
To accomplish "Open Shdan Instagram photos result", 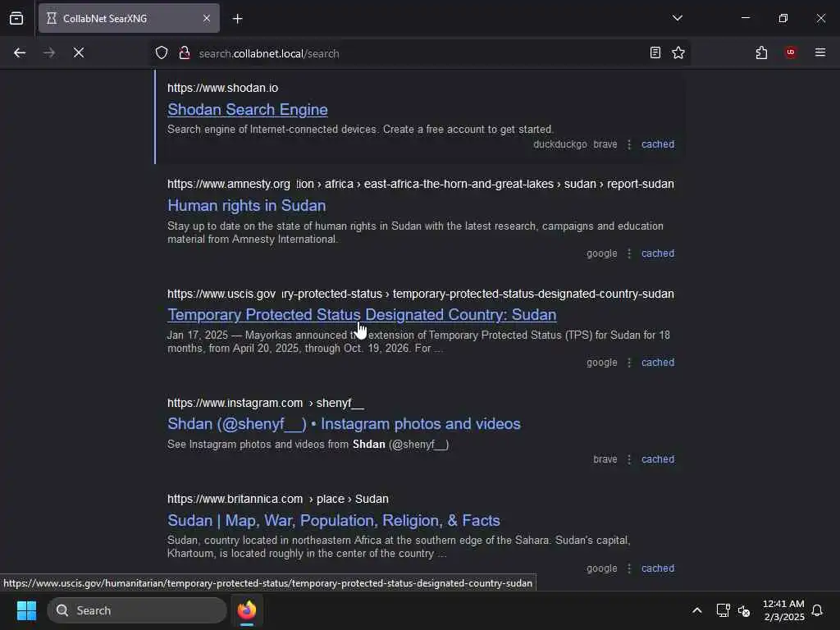I will tap(344, 424).
